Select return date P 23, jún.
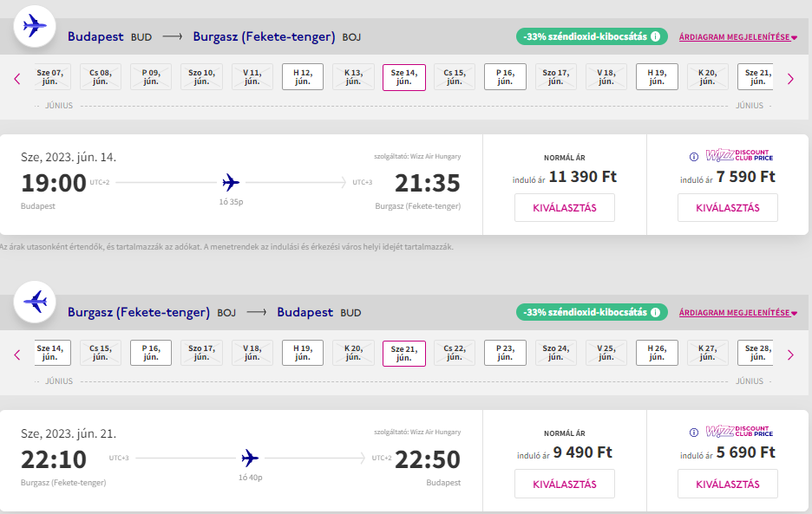 (x=505, y=353)
